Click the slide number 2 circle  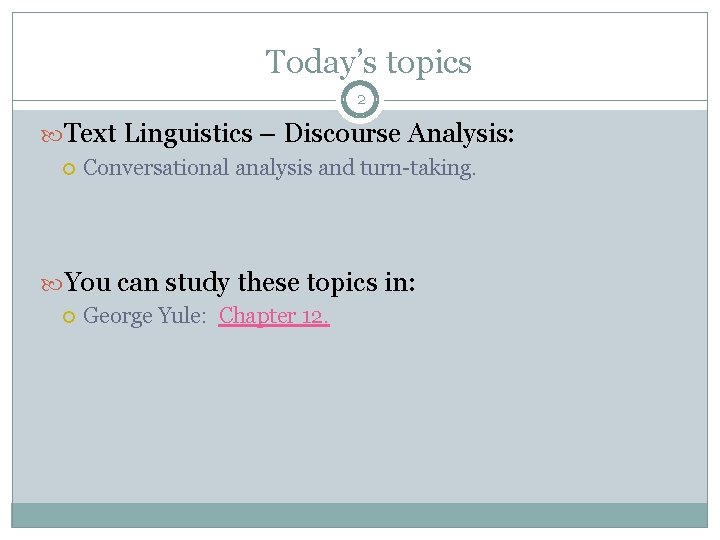(360, 100)
